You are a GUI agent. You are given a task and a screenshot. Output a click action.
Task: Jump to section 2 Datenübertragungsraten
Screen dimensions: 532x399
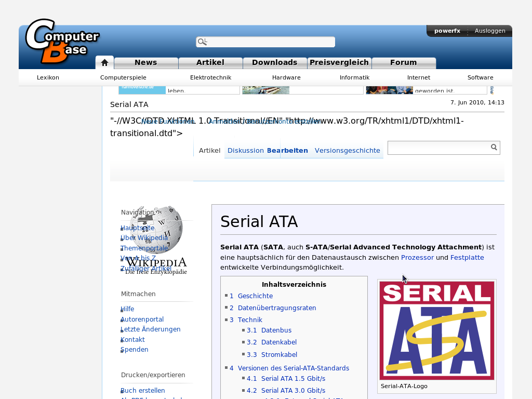[273, 308]
